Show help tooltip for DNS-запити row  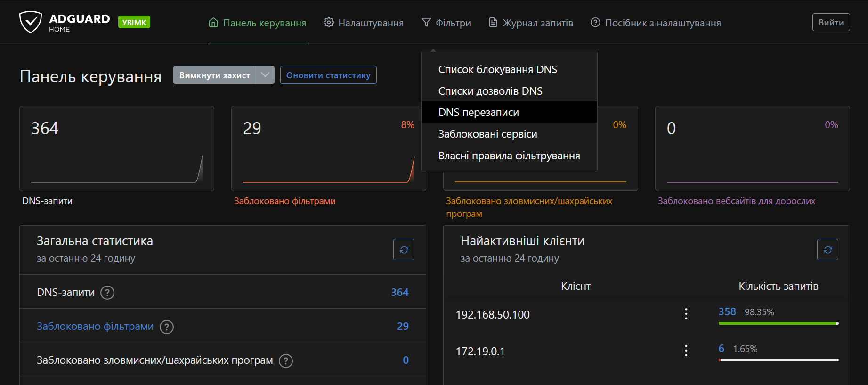coord(107,293)
